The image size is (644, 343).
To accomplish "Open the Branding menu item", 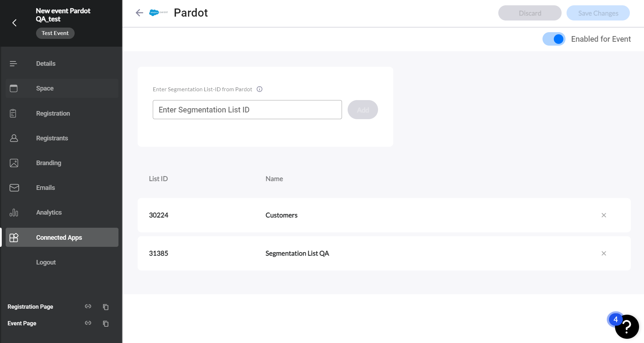I will pyautogui.click(x=62, y=163).
